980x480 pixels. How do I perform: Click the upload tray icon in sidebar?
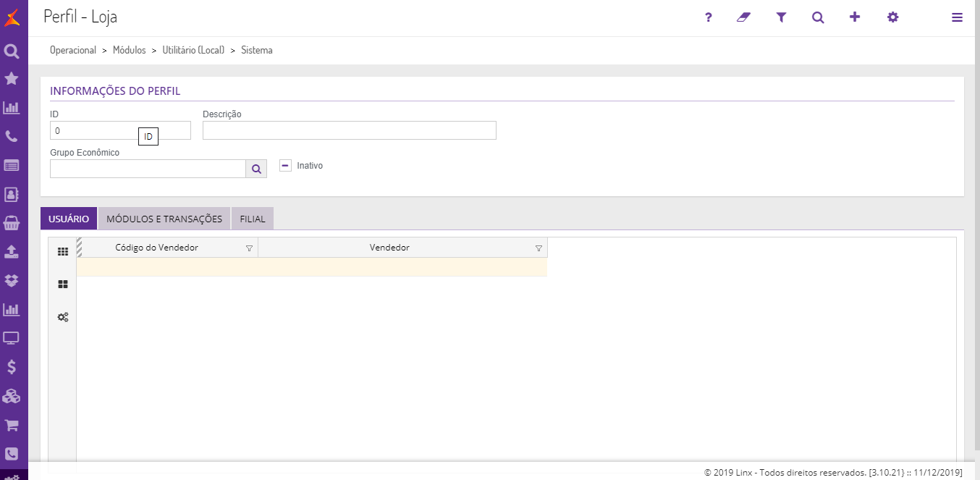click(x=12, y=251)
